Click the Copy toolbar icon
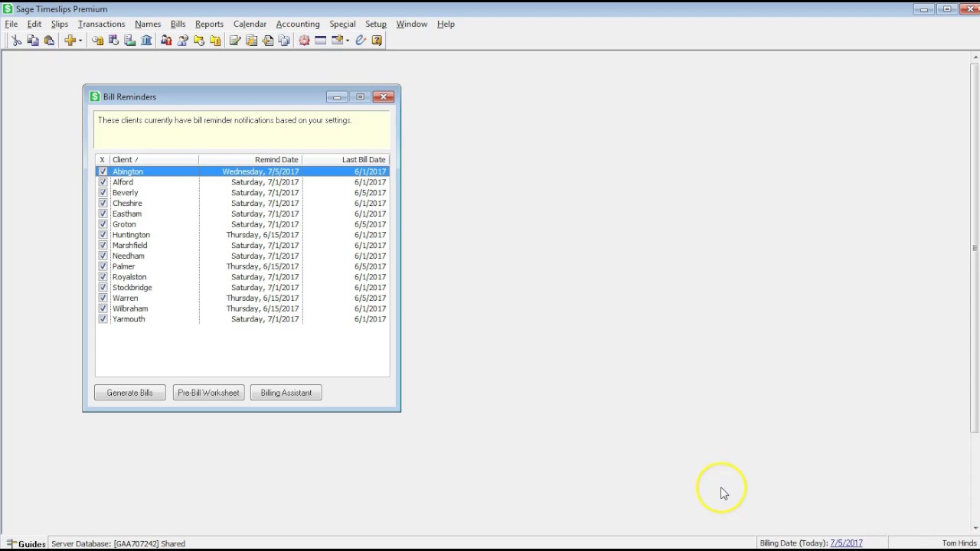The height and width of the screenshot is (551, 980). click(33, 41)
